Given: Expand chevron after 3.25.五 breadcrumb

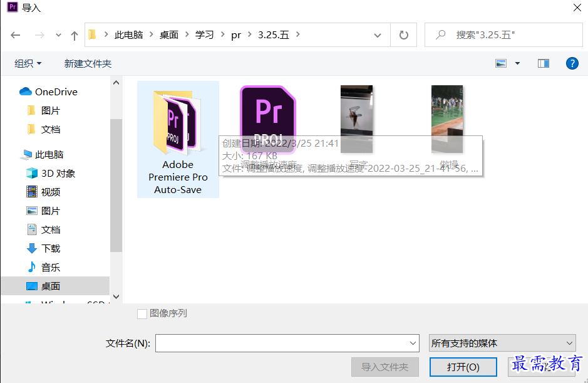Looking at the screenshot, I should point(297,34).
